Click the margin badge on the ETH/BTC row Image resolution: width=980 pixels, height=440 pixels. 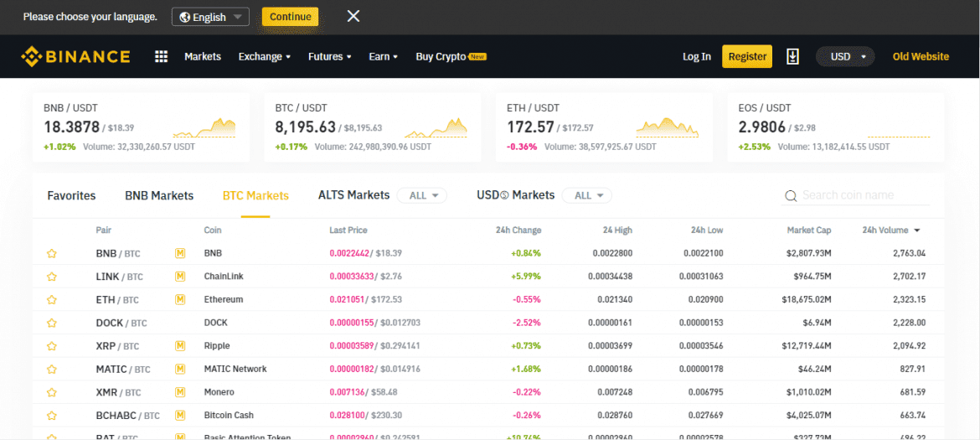tap(180, 299)
